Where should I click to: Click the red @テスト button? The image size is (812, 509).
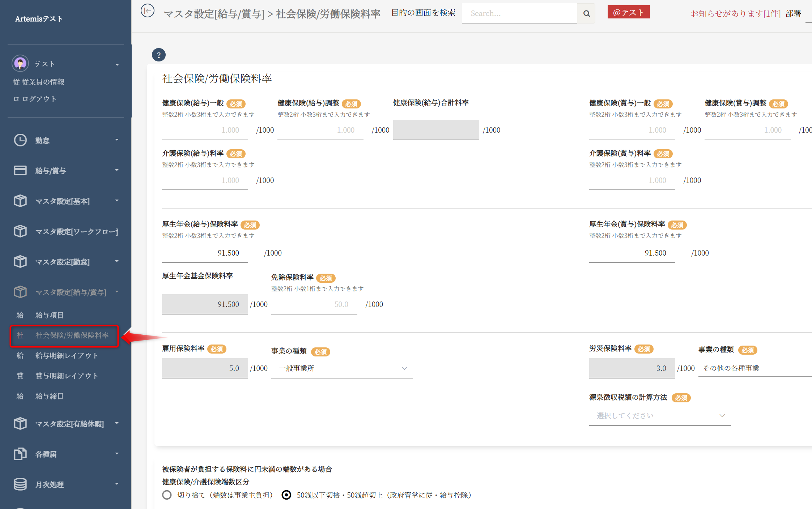(628, 12)
